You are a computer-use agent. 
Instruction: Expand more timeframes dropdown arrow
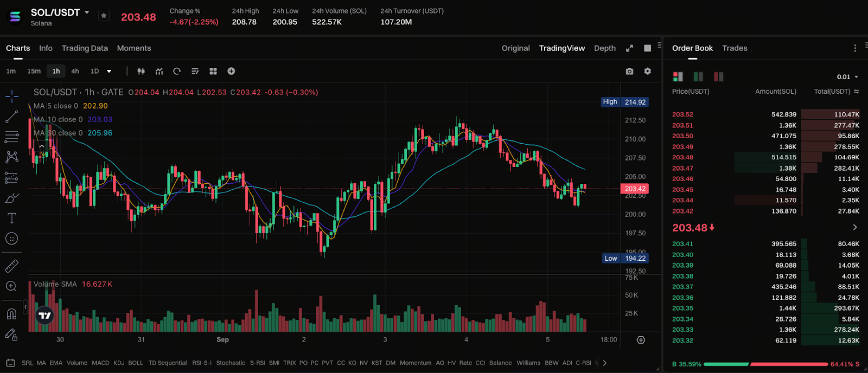point(109,71)
